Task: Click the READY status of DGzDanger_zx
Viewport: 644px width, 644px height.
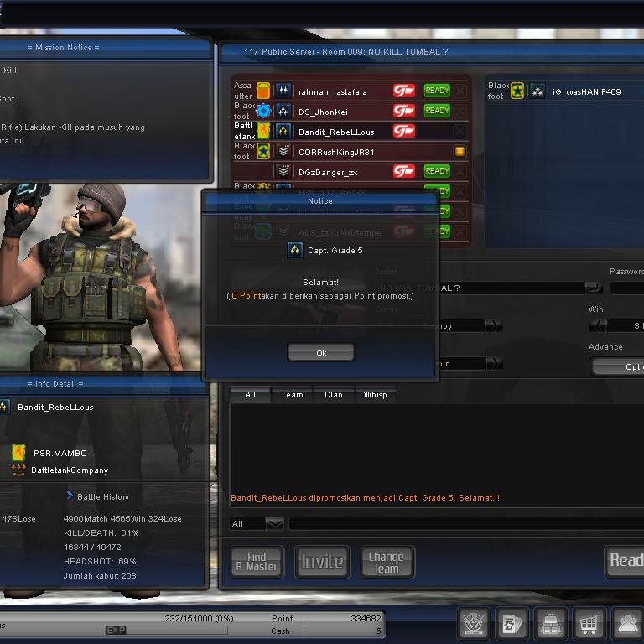Action: pyautogui.click(x=437, y=171)
